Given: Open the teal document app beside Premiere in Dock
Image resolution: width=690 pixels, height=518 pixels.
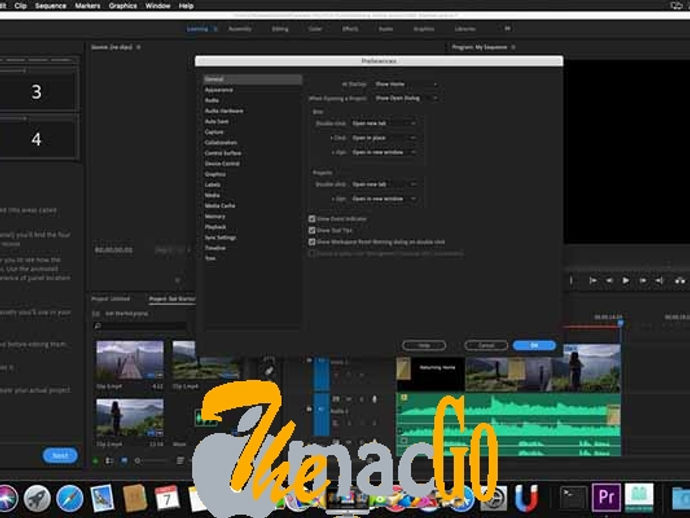Looking at the screenshot, I should 639,497.
